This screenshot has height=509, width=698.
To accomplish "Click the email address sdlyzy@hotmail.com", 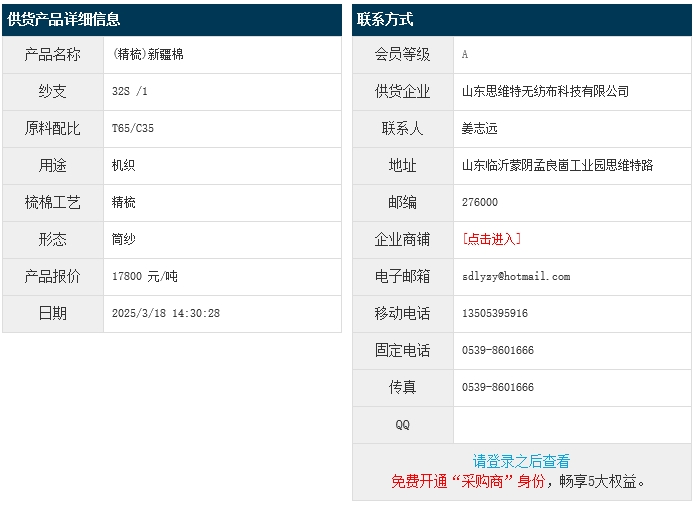I will 515,276.
